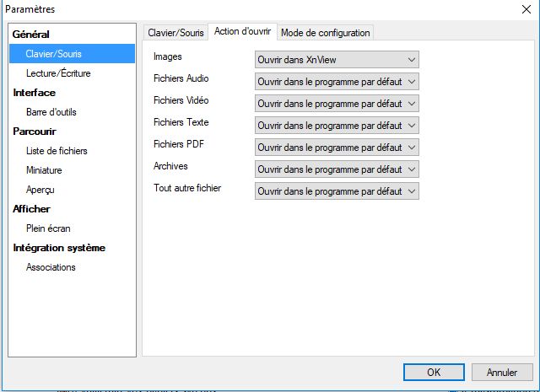The image size is (540, 392).
Task: Open the Tout autre fichier dropdown
Action: click(x=337, y=191)
